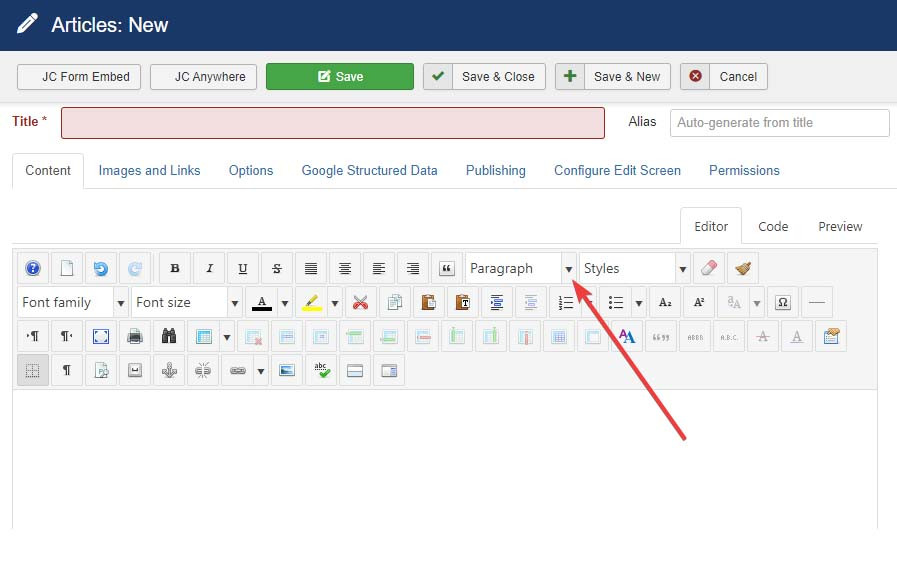
Task: Open find with the binoculars icon
Action: pos(169,336)
